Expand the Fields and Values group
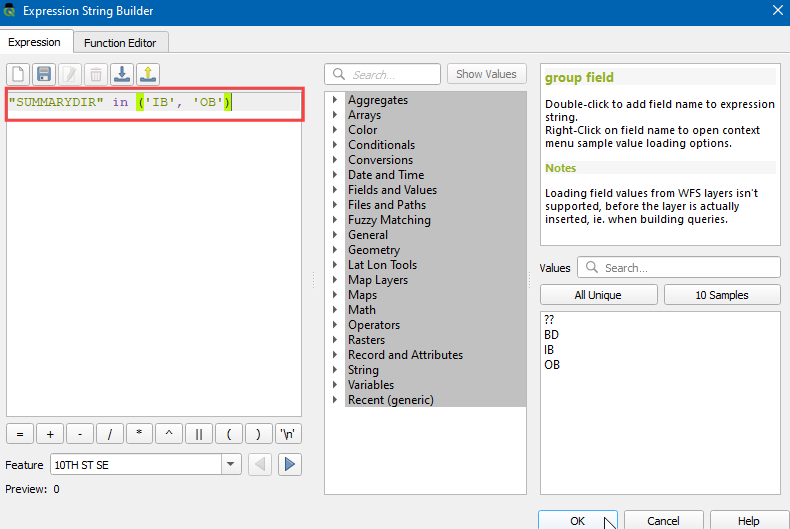The image size is (790, 529). click(x=336, y=190)
